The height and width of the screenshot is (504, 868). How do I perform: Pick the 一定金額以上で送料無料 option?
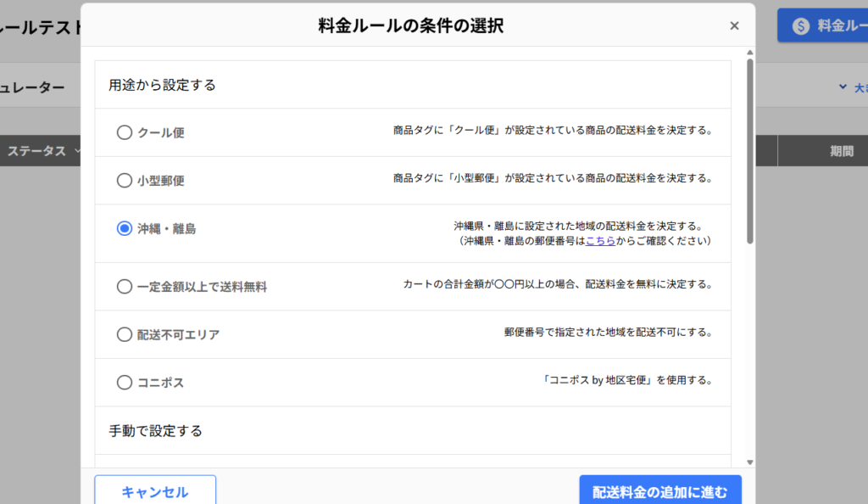pyautogui.click(x=125, y=287)
